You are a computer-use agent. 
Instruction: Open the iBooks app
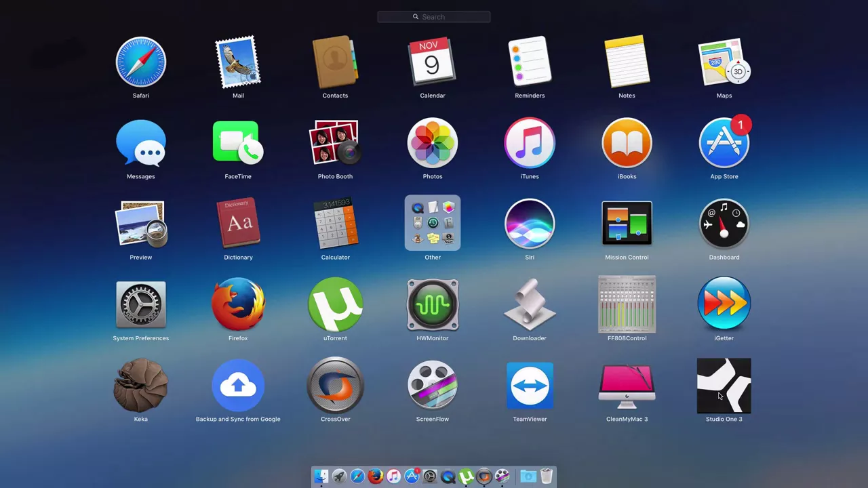[627, 143]
